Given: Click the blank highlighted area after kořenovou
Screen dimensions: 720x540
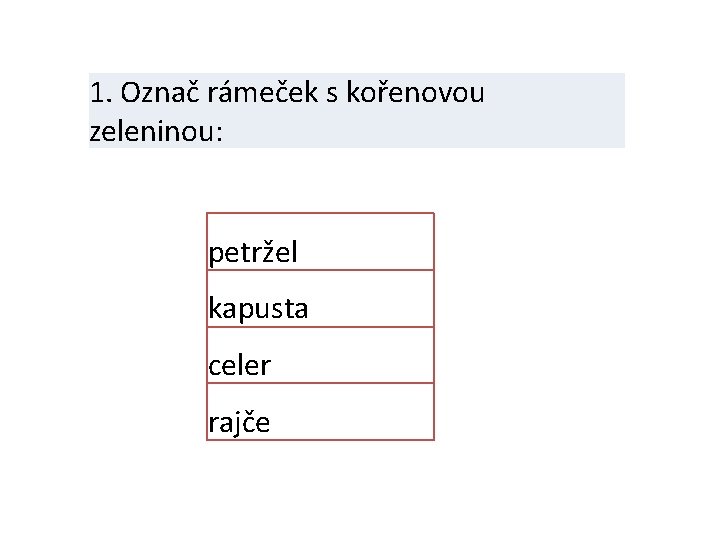Looking at the screenshot, I should (x=555, y=92).
